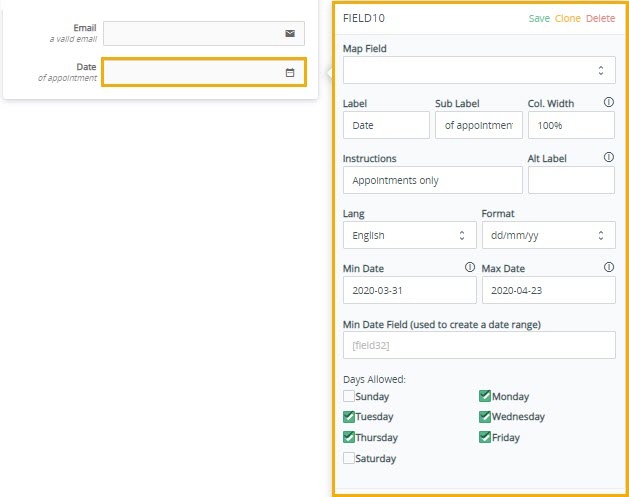The height and width of the screenshot is (497, 629).
Task: Click Delete link for FIELD10
Action: click(x=600, y=18)
